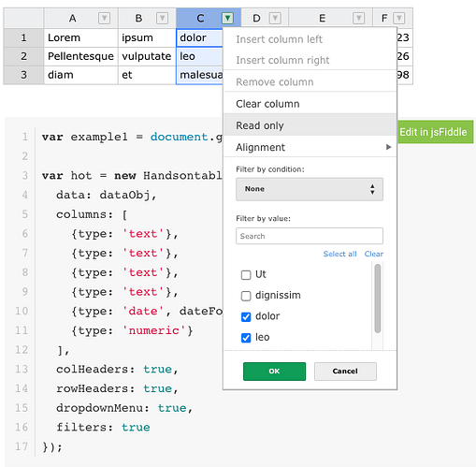Click the malesua cell in row 3
This screenshot has width=476, height=467.
pos(199,75)
